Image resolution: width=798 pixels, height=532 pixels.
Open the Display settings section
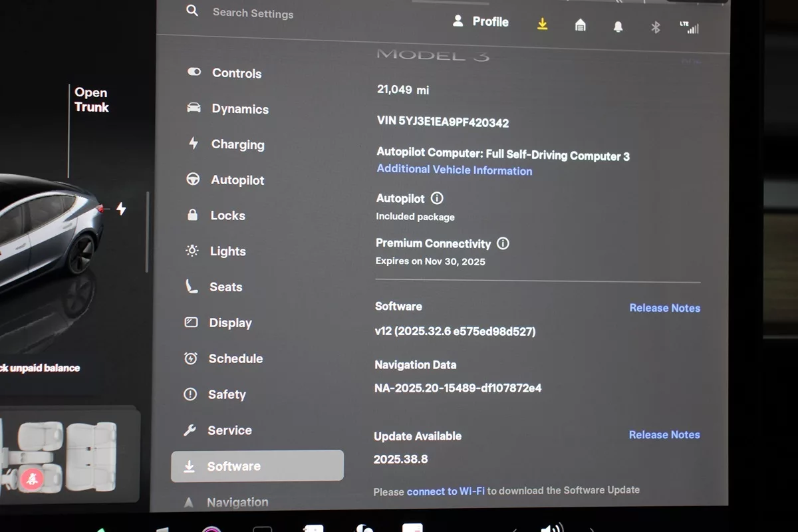(230, 323)
